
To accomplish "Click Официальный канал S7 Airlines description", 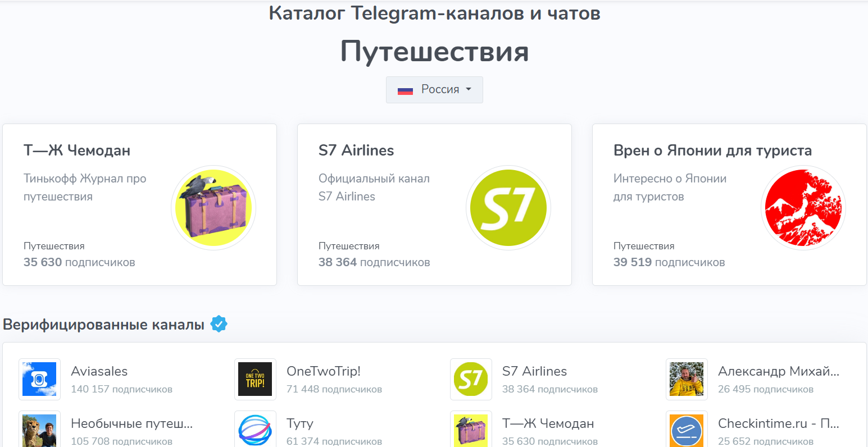I will point(374,188).
